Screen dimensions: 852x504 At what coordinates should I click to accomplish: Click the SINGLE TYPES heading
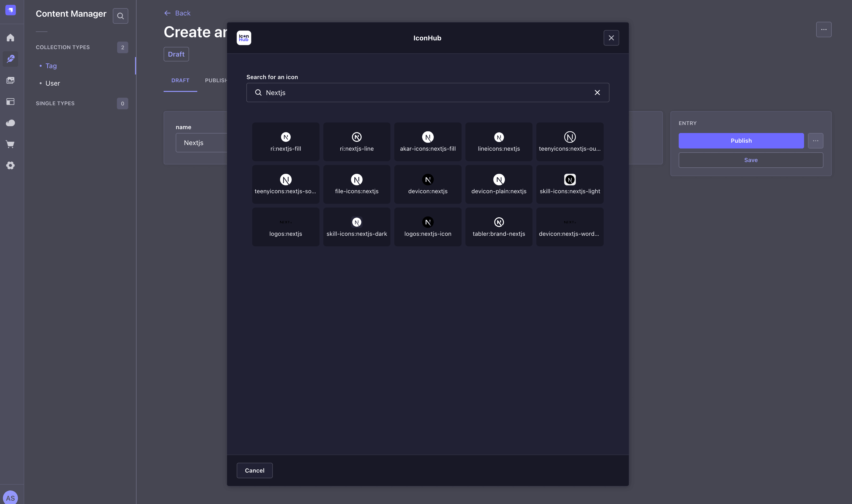[x=55, y=103]
